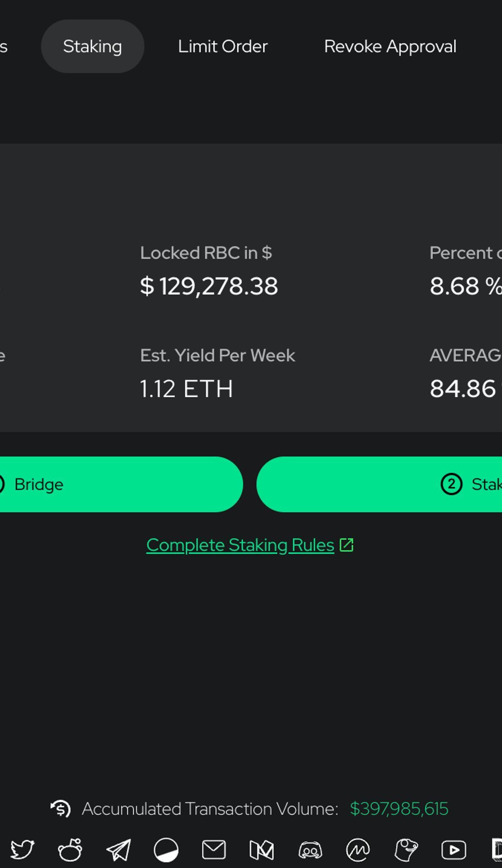This screenshot has height=868, width=502.
Task: Open the Twitter social link icon
Action: [x=22, y=850]
